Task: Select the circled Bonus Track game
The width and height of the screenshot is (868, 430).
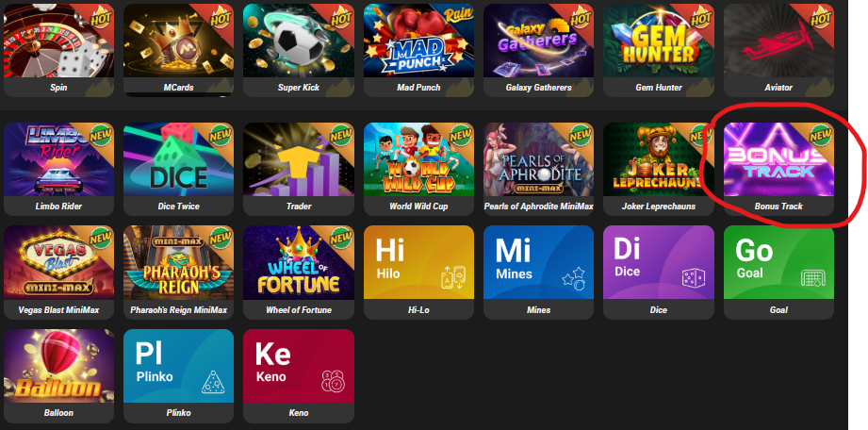Action: [778, 169]
